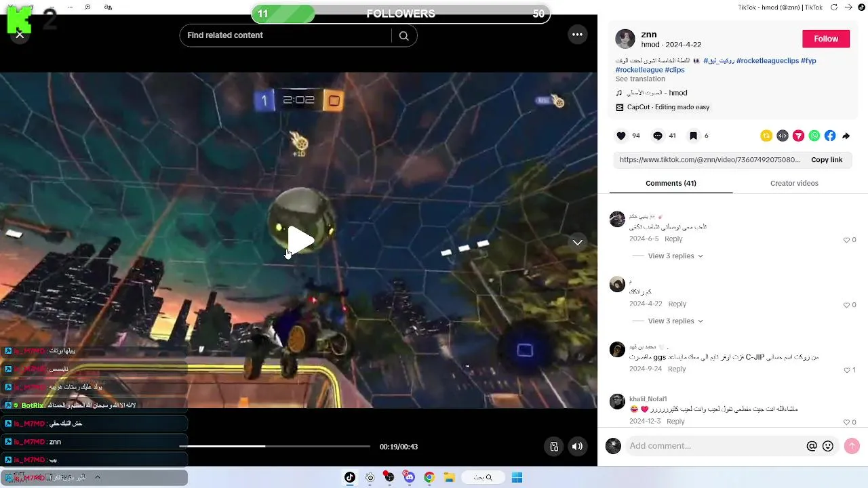Reply to the comment dated 2024-4-22
Screen dimensions: 868x488
click(x=677, y=304)
